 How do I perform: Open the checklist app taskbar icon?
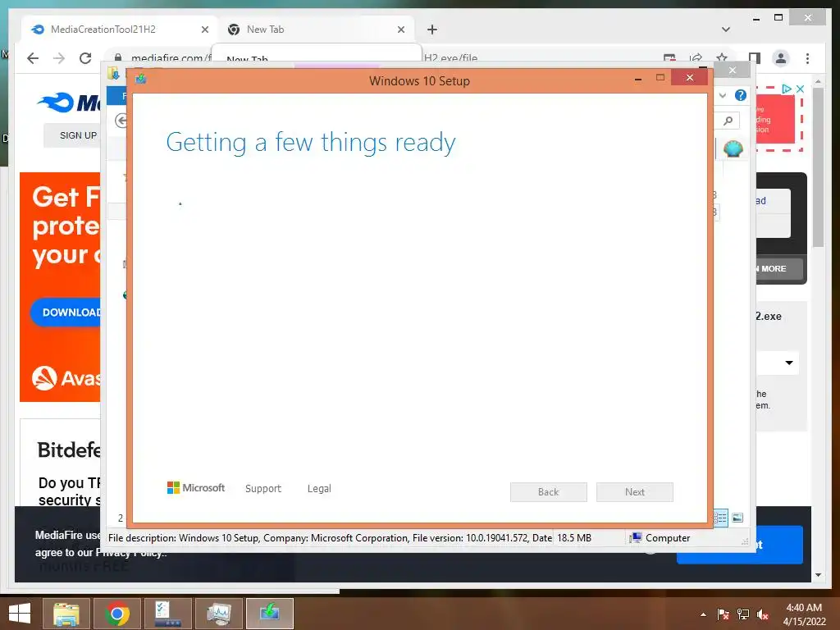(x=168, y=614)
